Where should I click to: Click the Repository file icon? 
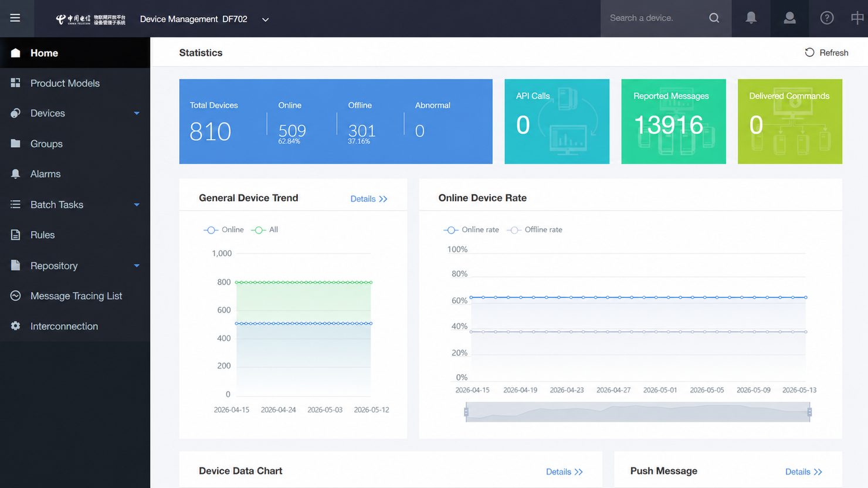point(16,265)
